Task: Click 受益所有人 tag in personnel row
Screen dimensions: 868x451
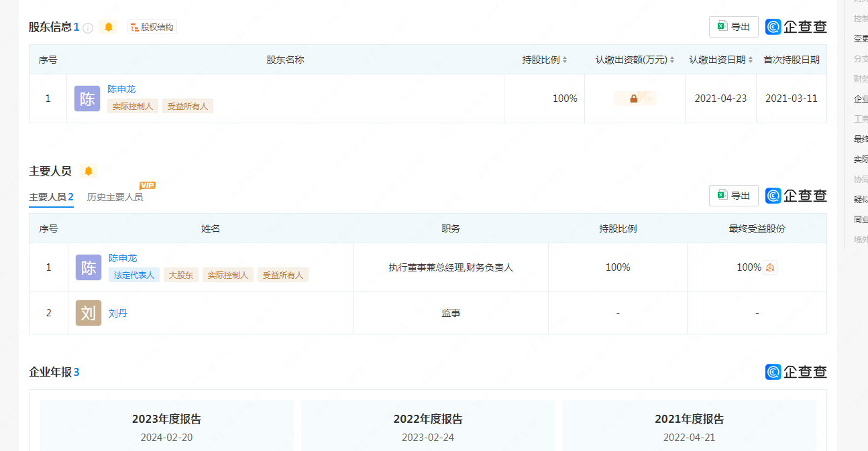Action: pos(283,275)
